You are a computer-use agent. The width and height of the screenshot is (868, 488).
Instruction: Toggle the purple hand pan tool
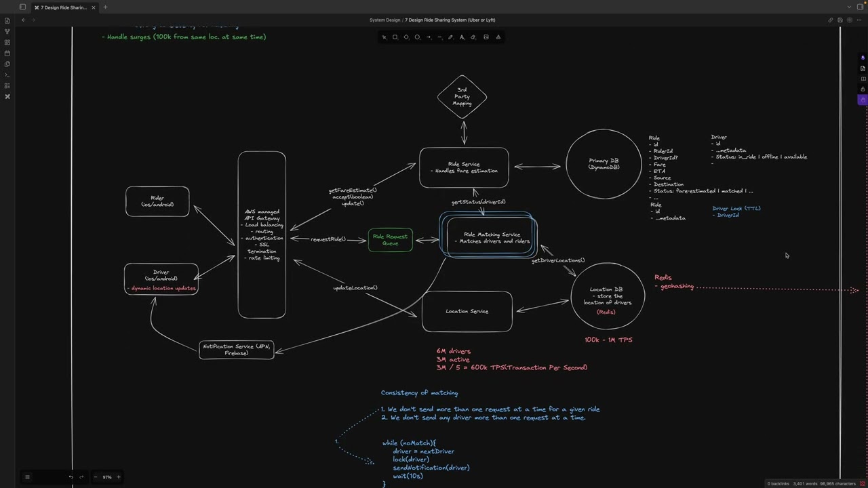pos(863,100)
